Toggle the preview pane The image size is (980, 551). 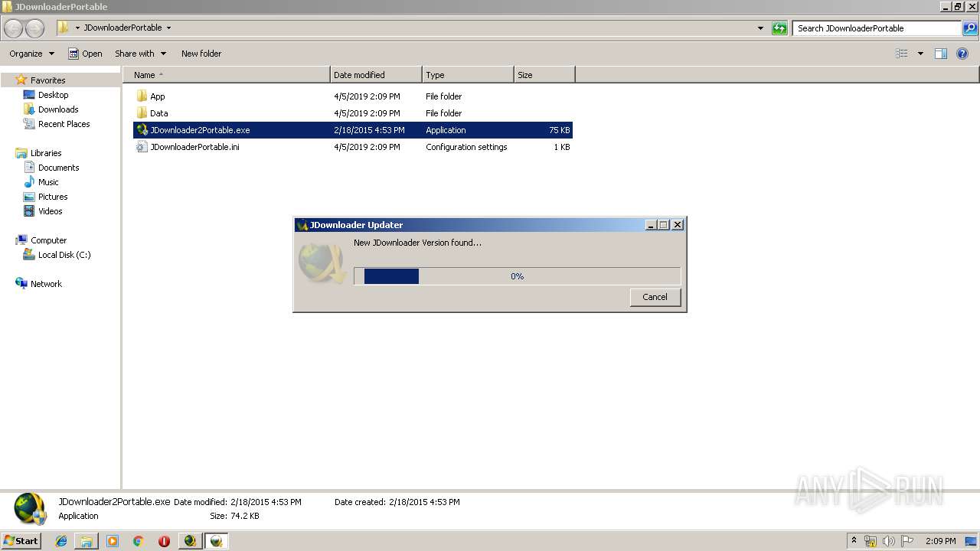[x=941, y=54]
